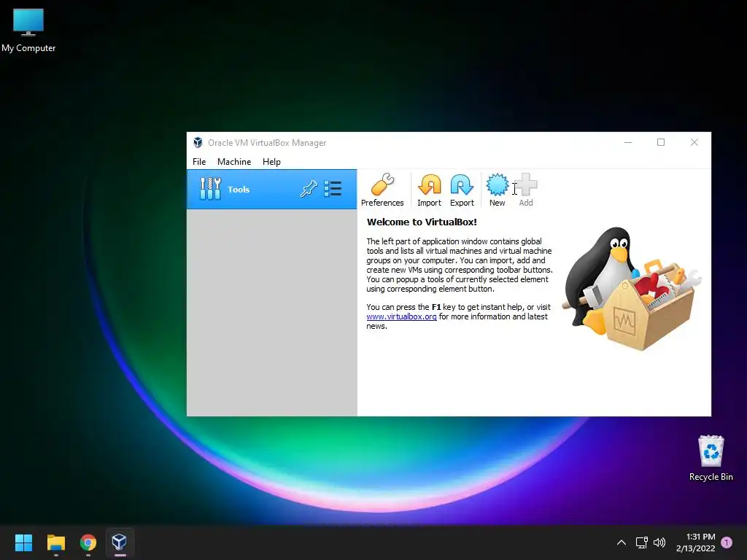The width and height of the screenshot is (747, 560).
Task: Open the Machine menu
Action: pos(234,161)
